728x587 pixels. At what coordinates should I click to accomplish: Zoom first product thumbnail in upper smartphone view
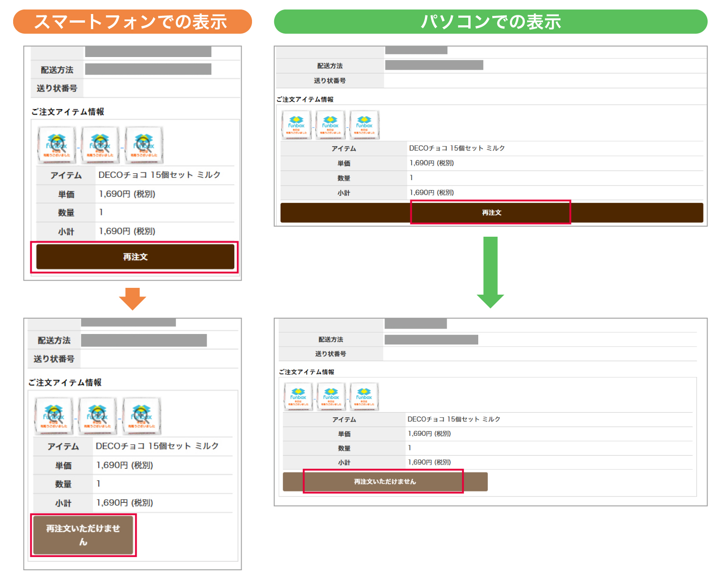click(57, 145)
